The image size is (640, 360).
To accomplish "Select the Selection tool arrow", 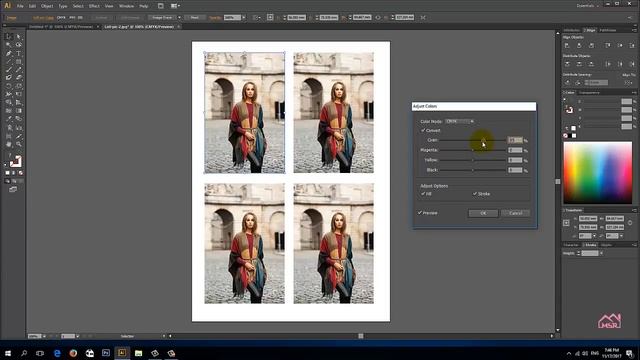I will (x=9, y=37).
